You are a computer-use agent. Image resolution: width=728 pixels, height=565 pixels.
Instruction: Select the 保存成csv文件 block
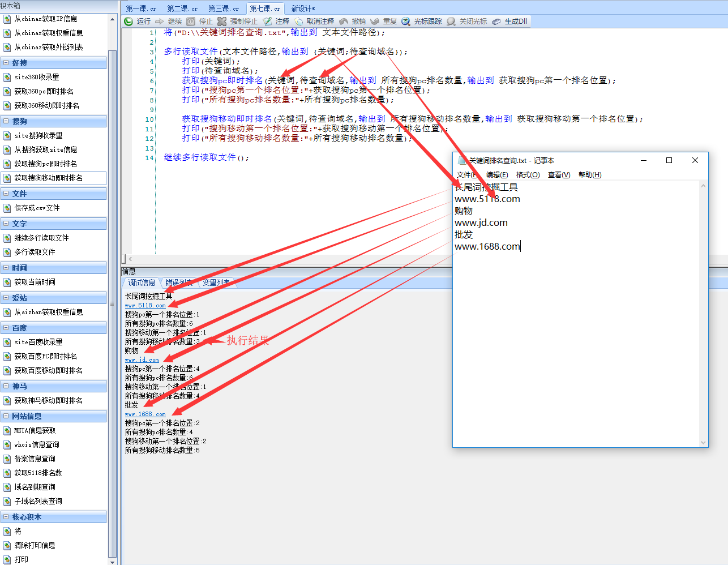click(x=37, y=208)
